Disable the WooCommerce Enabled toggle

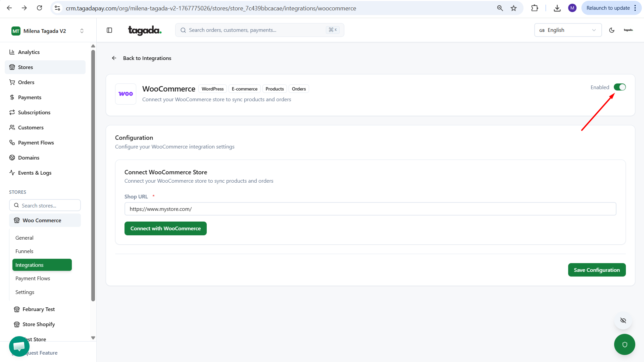pyautogui.click(x=620, y=87)
